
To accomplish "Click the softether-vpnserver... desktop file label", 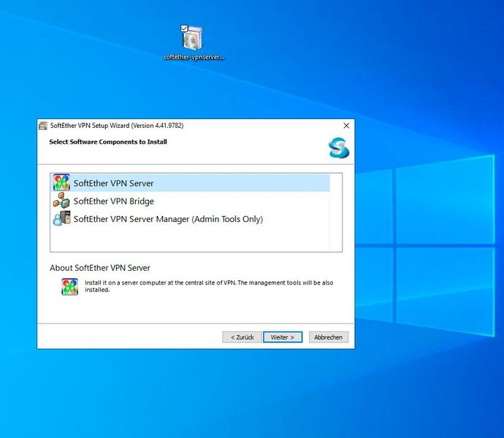I will (x=194, y=57).
